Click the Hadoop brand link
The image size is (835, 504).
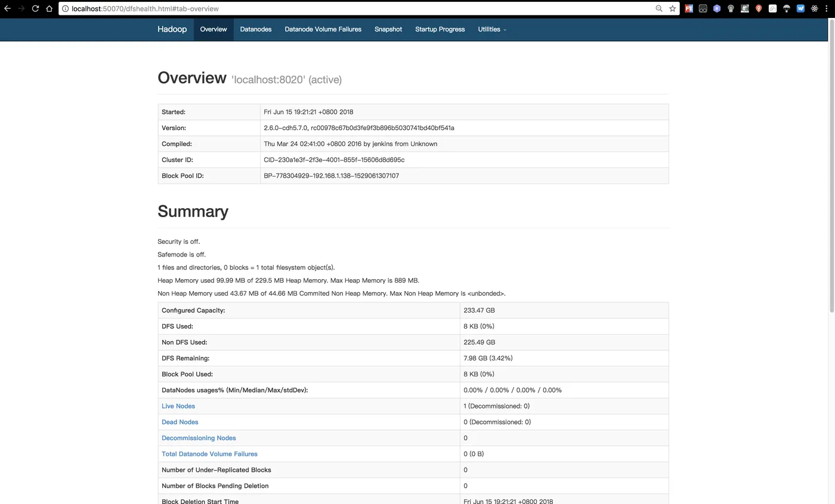pyautogui.click(x=172, y=29)
